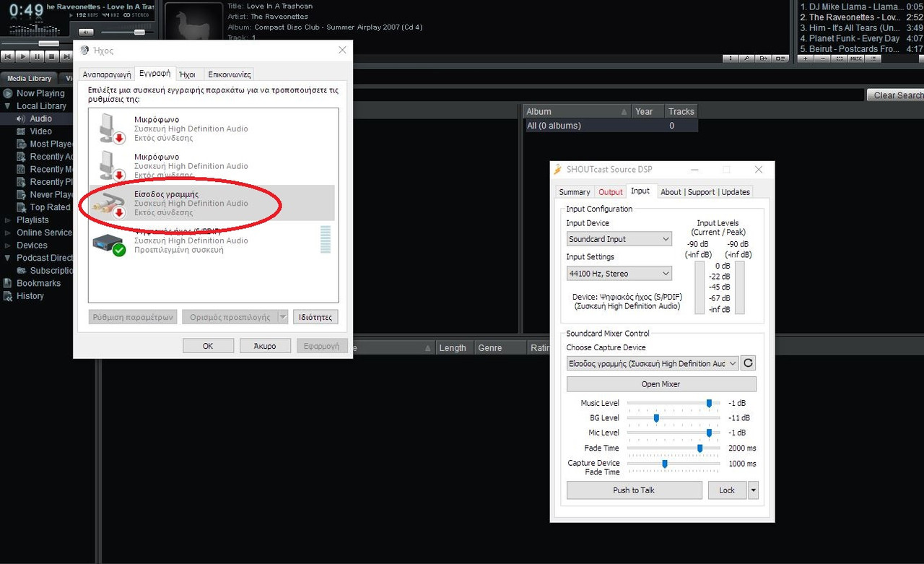
Task: Click Winamp's previous track button
Action: (x=7, y=56)
